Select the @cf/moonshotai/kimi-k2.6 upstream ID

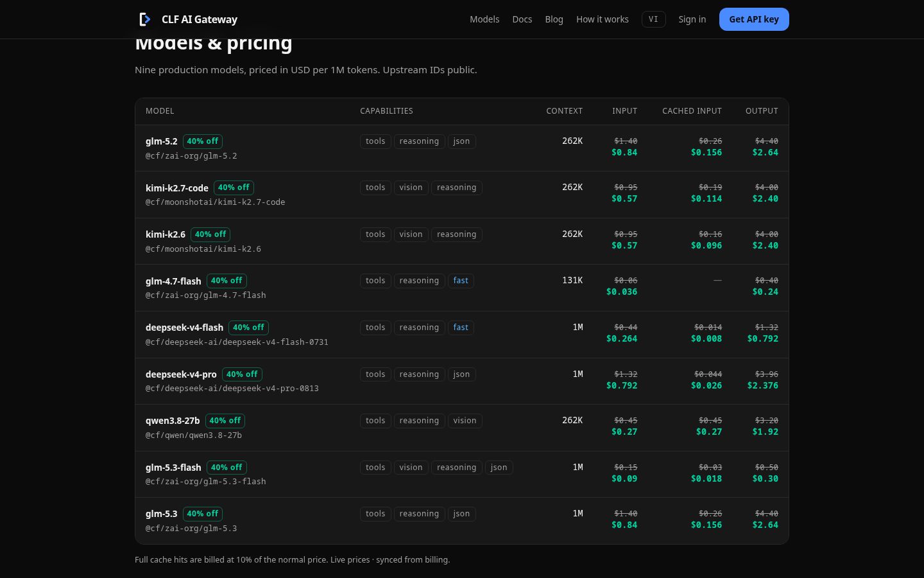click(203, 249)
